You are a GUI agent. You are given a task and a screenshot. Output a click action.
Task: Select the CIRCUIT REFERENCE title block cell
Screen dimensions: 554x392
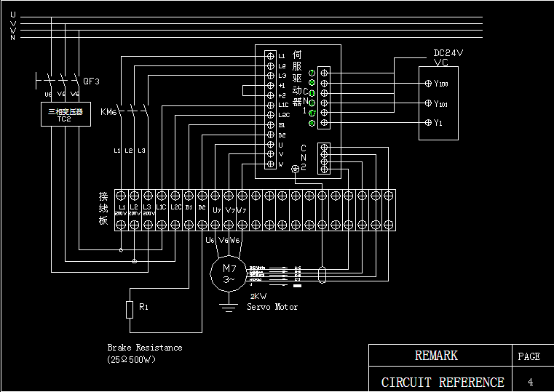coord(442,382)
